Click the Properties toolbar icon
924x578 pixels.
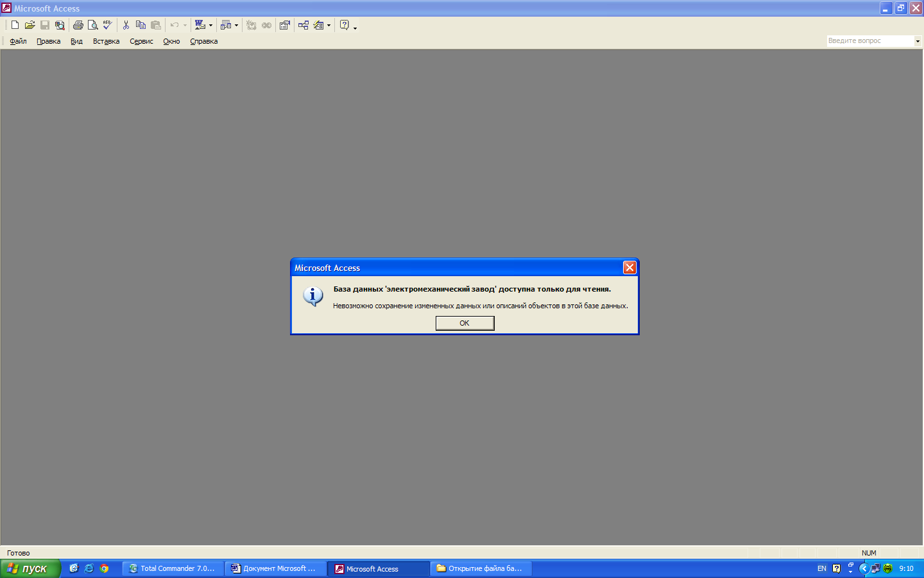(285, 25)
